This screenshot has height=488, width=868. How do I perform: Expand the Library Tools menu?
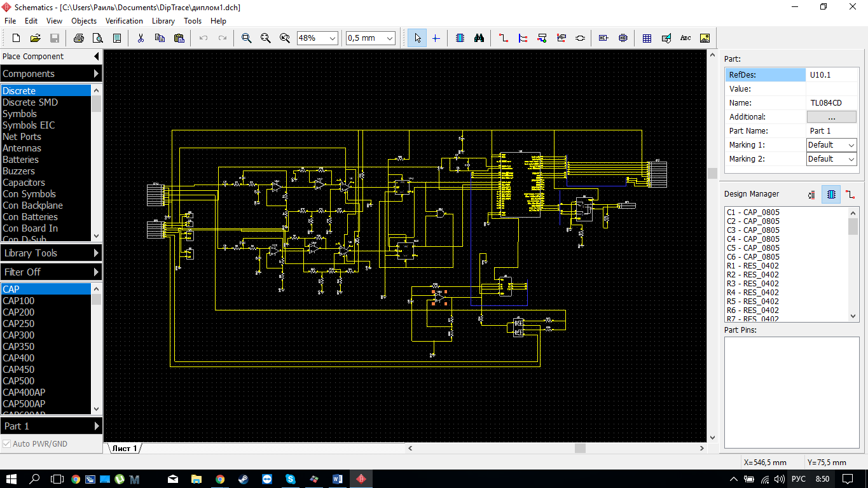[96, 253]
